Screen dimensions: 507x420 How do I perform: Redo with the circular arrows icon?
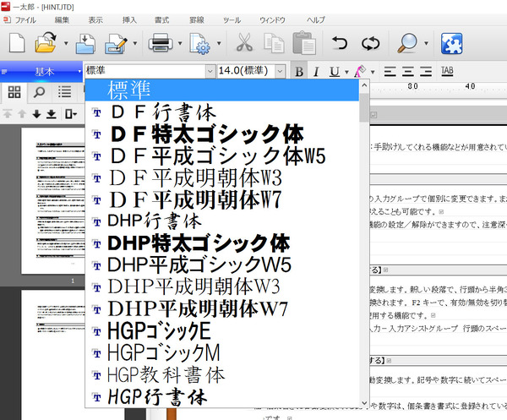click(x=371, y=43)
